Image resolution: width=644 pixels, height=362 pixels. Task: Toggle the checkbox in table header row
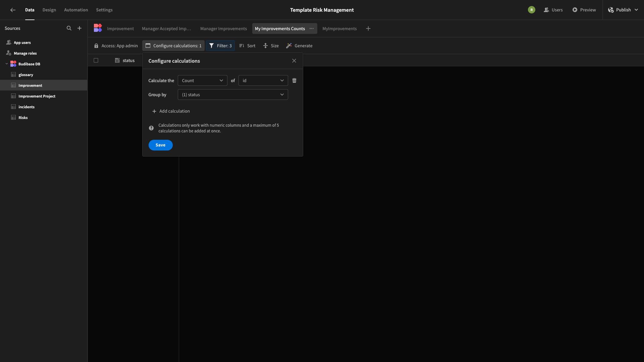point(96,60)
